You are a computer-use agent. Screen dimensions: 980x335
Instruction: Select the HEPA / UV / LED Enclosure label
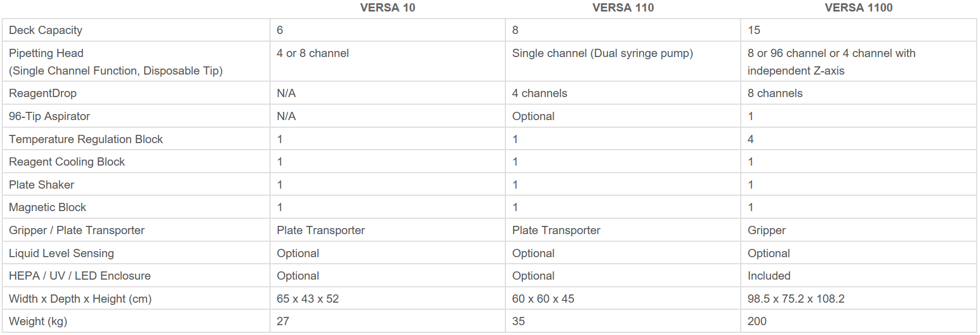80,276
